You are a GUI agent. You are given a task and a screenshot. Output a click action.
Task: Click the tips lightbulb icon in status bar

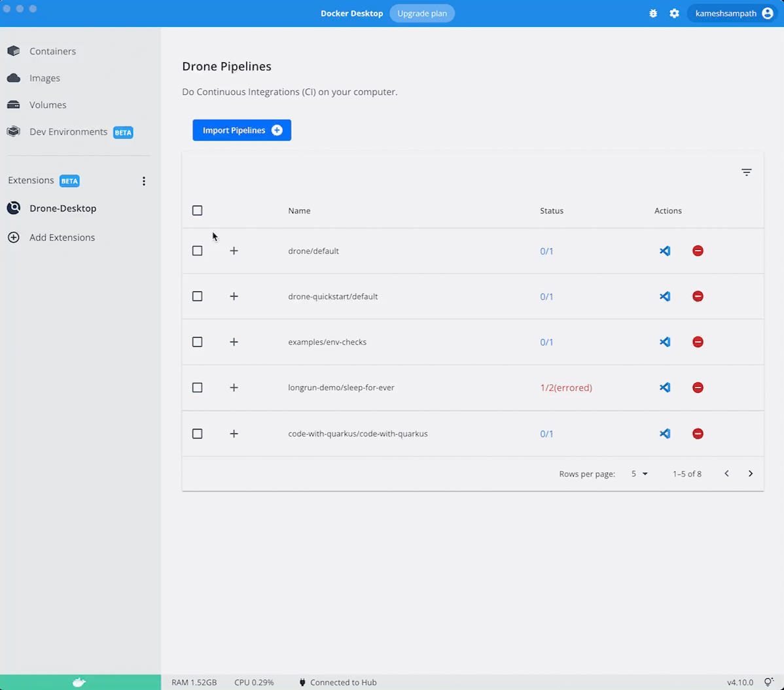coord(769,682)
